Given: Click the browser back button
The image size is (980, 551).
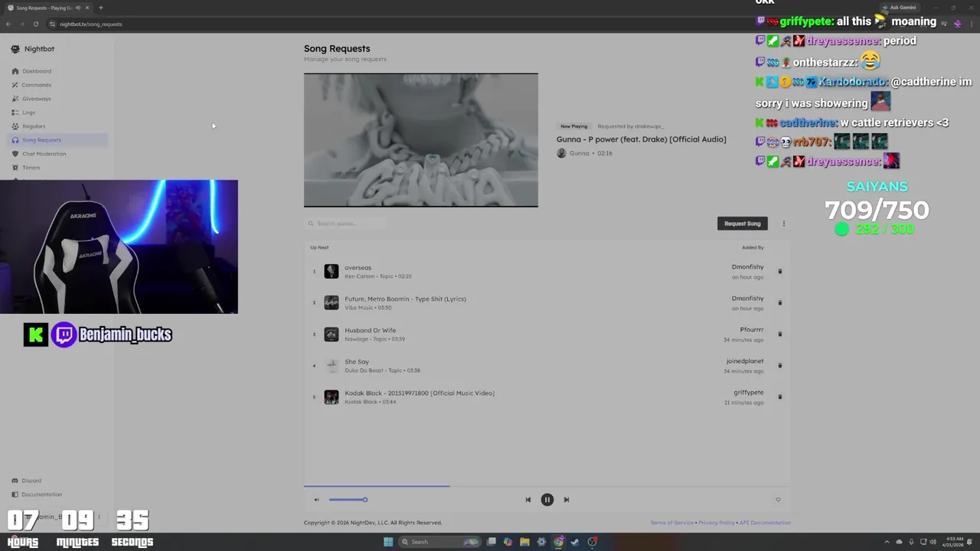Looking at the screenshot, I should [8, 24].
